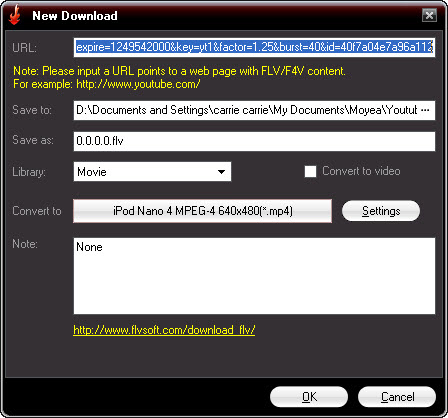Click the Save as filename field
Viewport: 448px width, 418px height.
coord(254,141)
